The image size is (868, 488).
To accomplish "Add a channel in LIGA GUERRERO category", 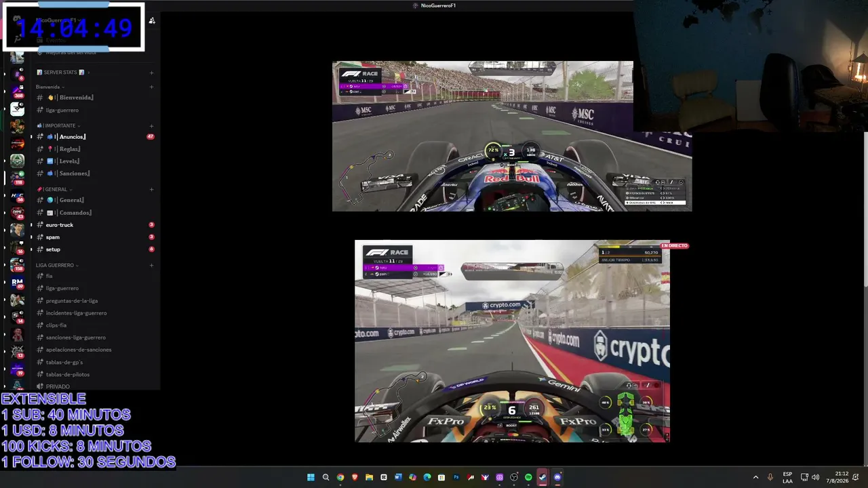I will [x=151, y=266].
